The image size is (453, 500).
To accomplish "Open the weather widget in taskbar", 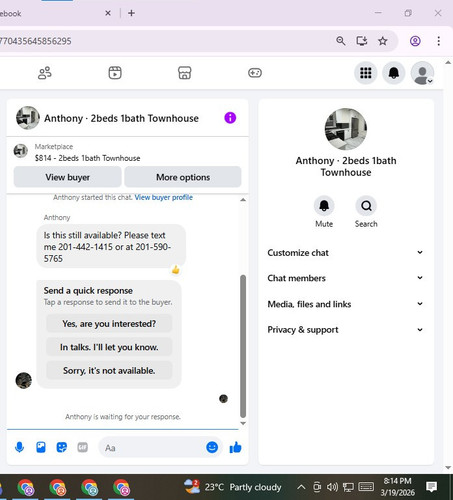I will [232, 487].
